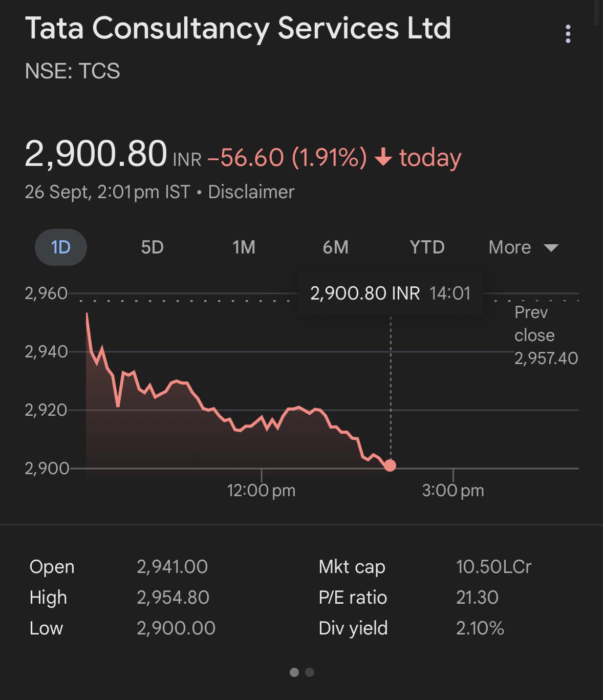Click the P/E ratio label
This screenshot has height=700, width=603.
click(x=353, y=598)
